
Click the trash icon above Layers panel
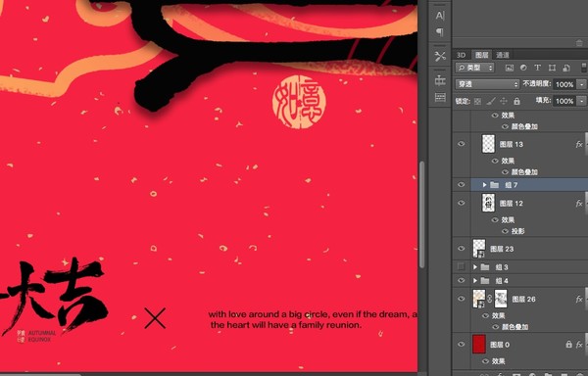[579, 43]
